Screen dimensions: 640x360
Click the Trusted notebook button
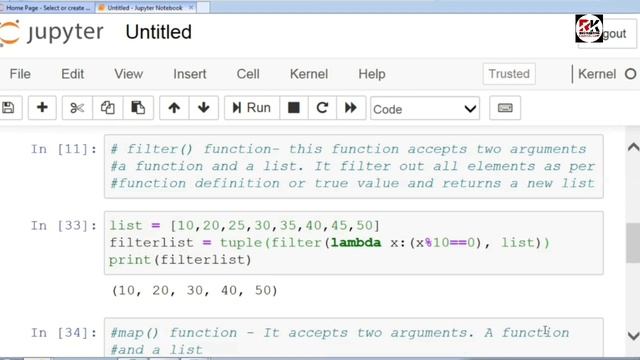coord(509,74)
